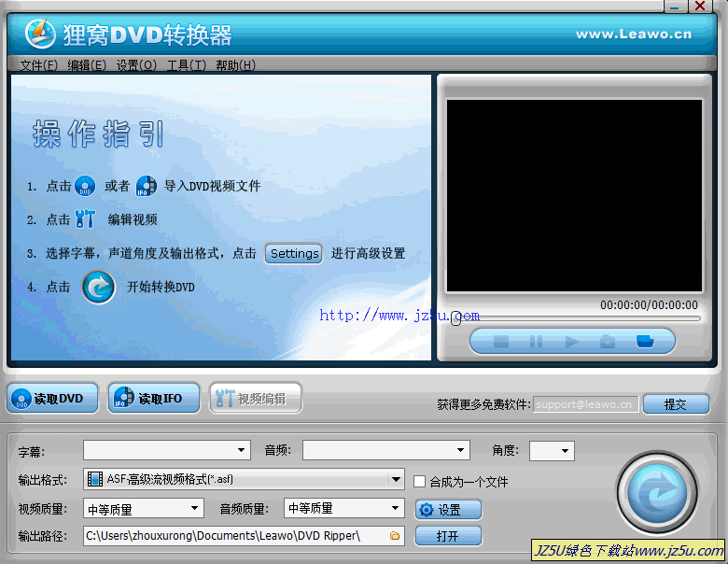The image size is (728, 564).
Task: Open the 输出格式 output format dropdown
Action: pyautogui.click(x=396, y=479)
